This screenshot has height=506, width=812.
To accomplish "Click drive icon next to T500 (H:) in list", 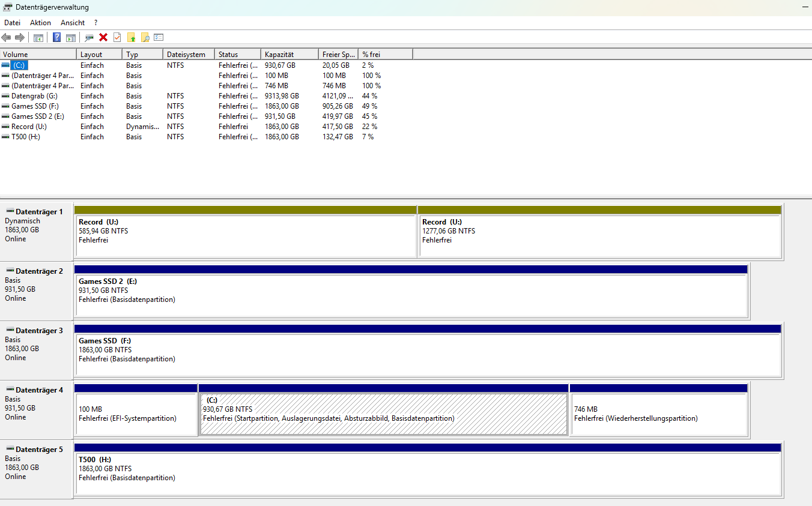I will 5,137.
